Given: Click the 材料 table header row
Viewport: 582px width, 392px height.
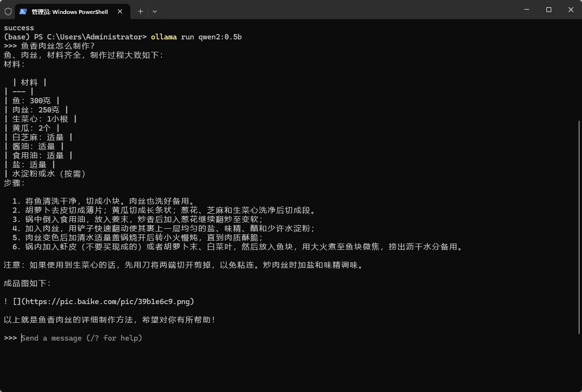Looking at the screenshot, I should click(x=30, y=83).
